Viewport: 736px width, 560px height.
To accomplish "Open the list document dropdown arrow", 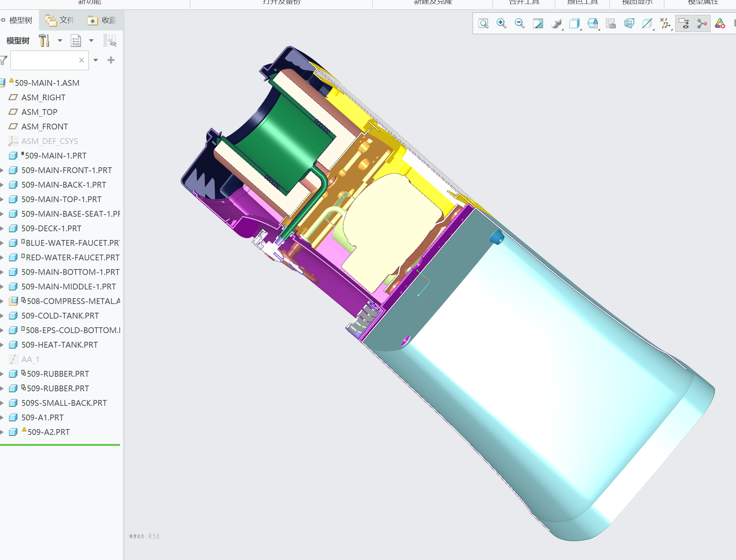I will (91, 40).
